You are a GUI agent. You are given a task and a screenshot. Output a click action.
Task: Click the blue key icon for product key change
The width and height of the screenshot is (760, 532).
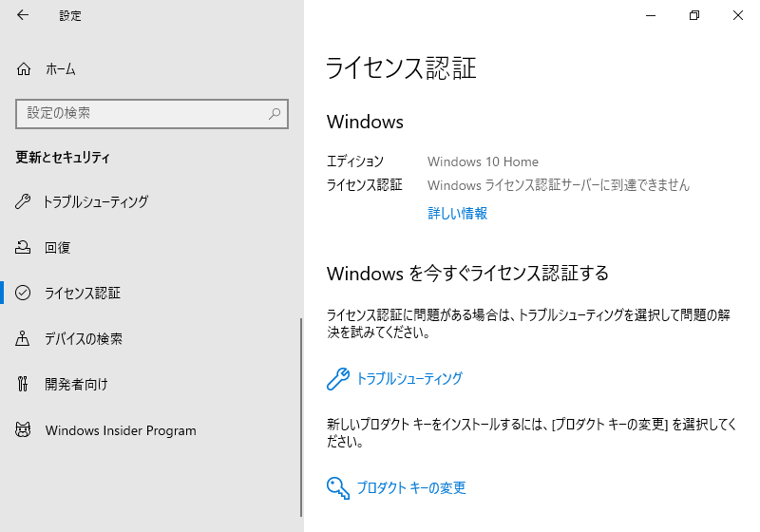[338, 488]
